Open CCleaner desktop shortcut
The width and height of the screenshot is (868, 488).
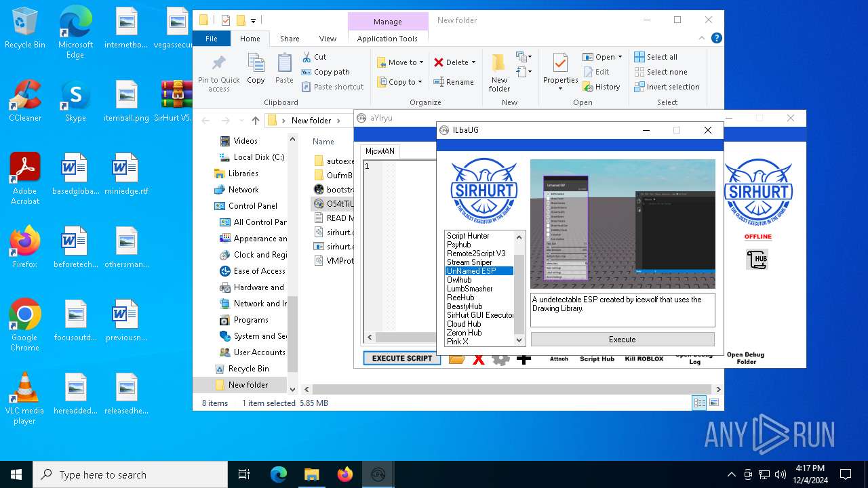pos(25,101)
